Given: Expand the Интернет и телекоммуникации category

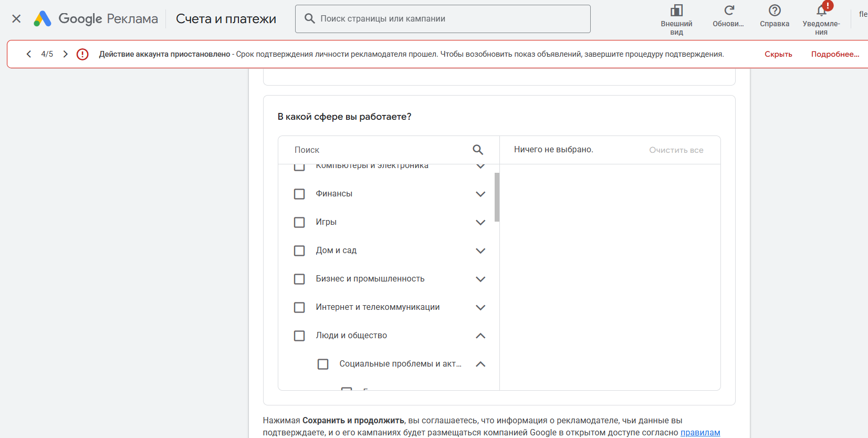Looking at the screenshot, I should 480,307.
